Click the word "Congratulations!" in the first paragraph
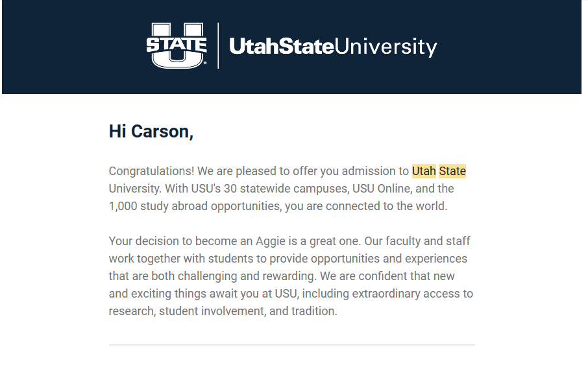This screenshot has height=365, width=588. coord(151,171)
